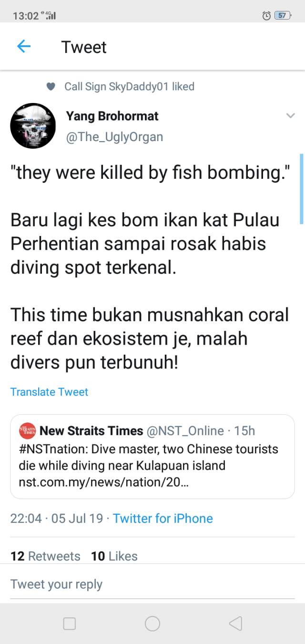Tap the battery indicator showing 57
Image resolution: width=305 pixels, height=644 pixels.
(282, 15)
